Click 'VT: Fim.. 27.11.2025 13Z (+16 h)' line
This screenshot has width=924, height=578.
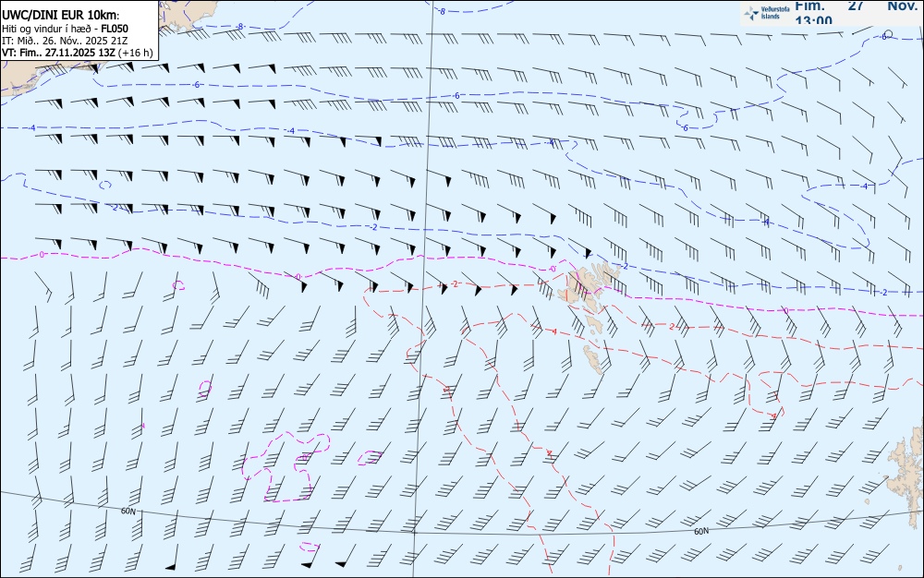tap(78, 53)
